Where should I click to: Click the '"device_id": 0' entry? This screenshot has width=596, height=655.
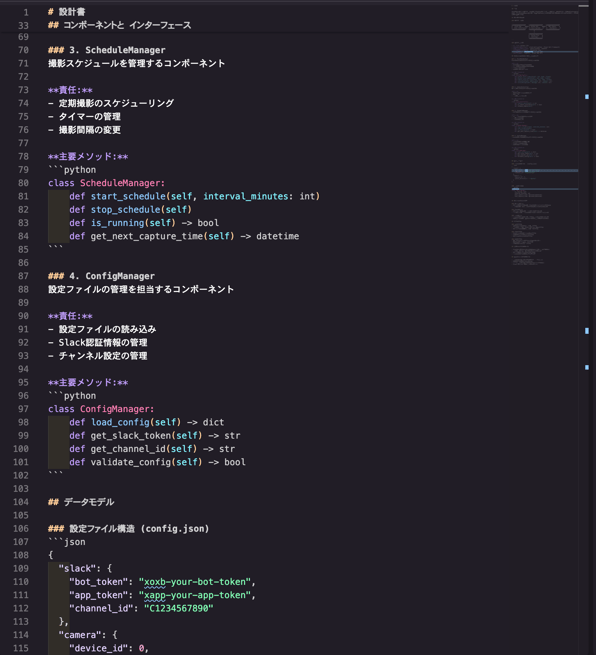[x=107, y=648]
